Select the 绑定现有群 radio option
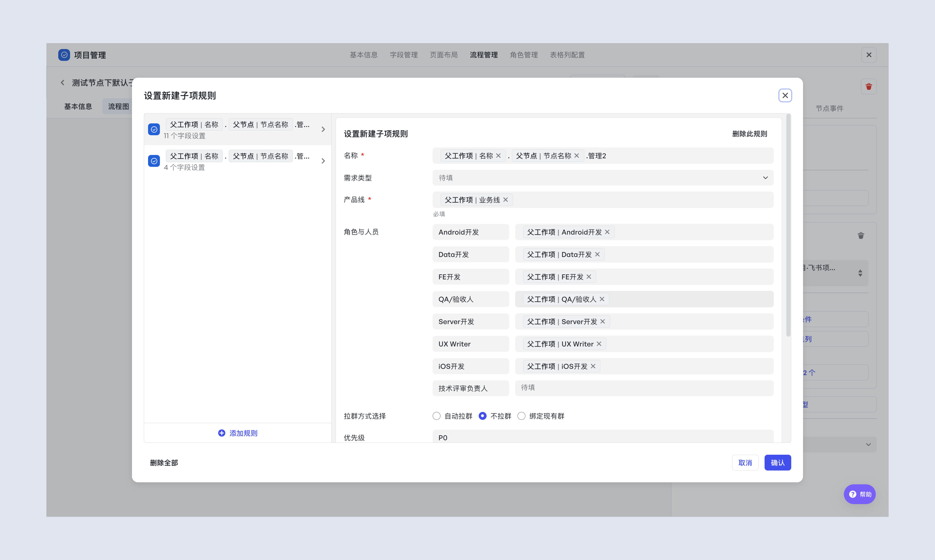 click(521, 416)
